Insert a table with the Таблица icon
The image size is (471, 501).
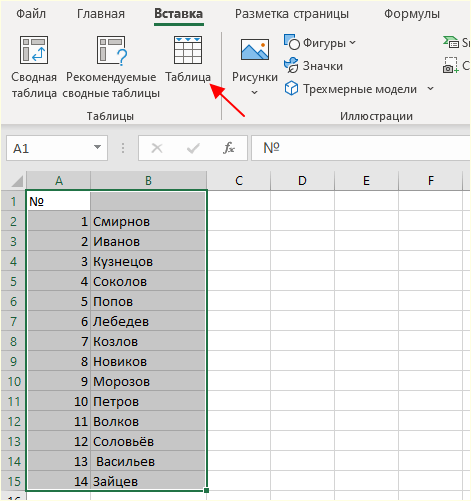tap(188, 50)
